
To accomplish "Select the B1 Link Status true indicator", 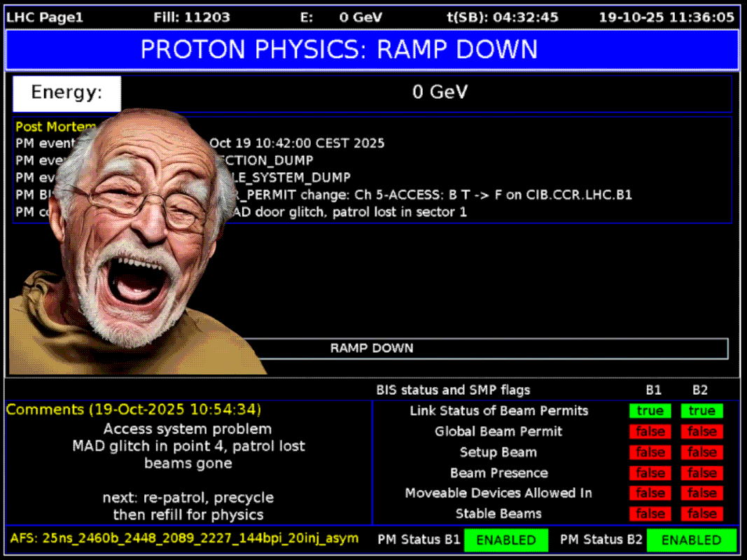I will (x=650, y=411).
